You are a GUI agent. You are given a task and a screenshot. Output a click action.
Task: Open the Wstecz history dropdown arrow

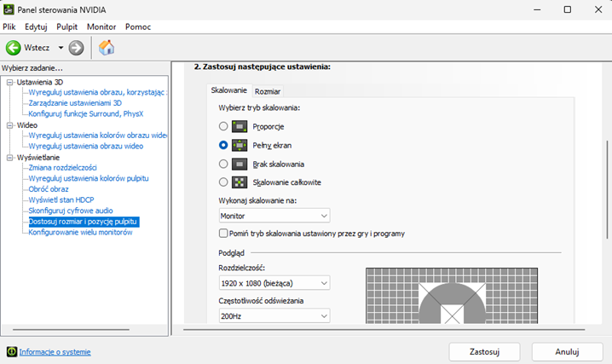pyautogui.click(x=61, y=48)
